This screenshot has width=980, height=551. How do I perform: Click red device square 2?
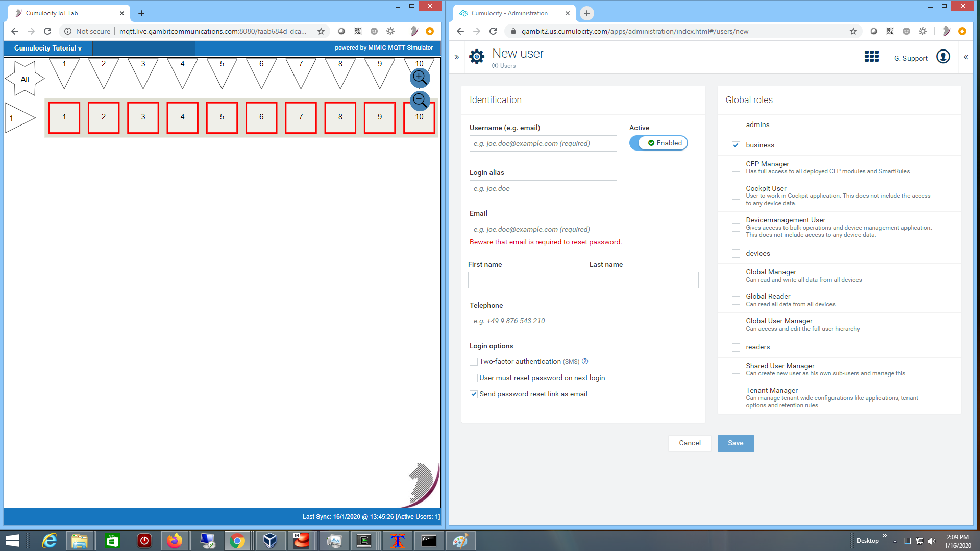(x=104, y=117)
